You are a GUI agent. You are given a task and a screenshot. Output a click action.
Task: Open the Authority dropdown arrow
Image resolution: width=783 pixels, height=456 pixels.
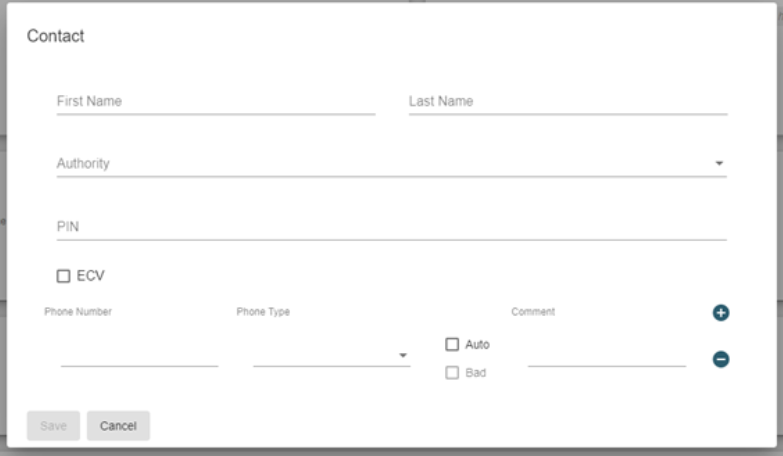tap(719, 164)
